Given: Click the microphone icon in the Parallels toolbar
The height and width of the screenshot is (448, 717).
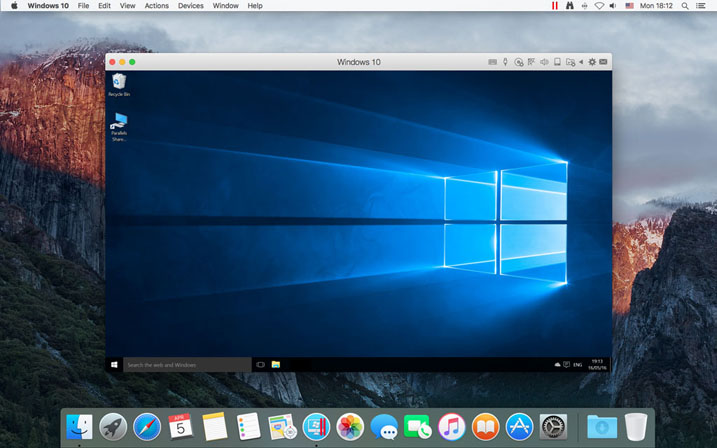Looking at the screenshot, I should tap(505, 62).
